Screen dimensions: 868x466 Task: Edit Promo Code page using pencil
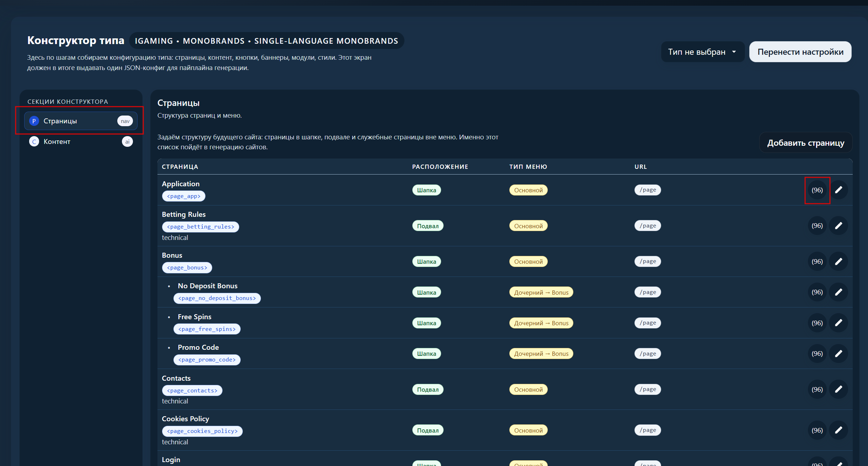coord(838,354)
